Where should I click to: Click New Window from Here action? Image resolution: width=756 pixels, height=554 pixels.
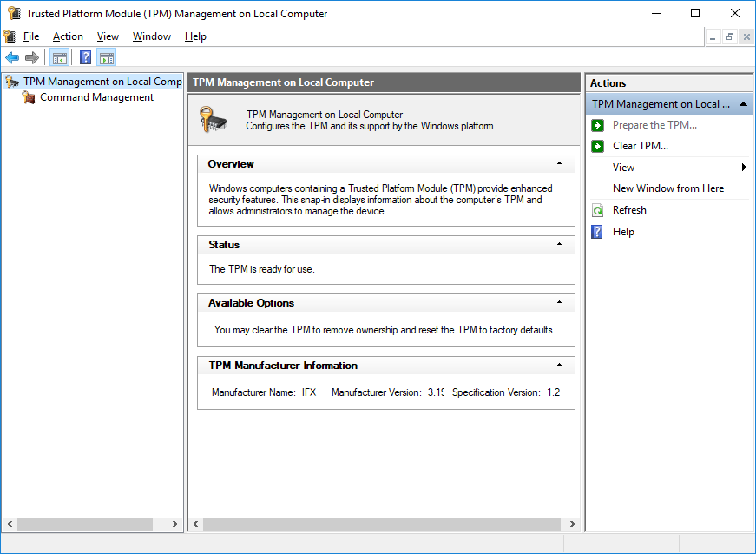[x=667, y=188]
